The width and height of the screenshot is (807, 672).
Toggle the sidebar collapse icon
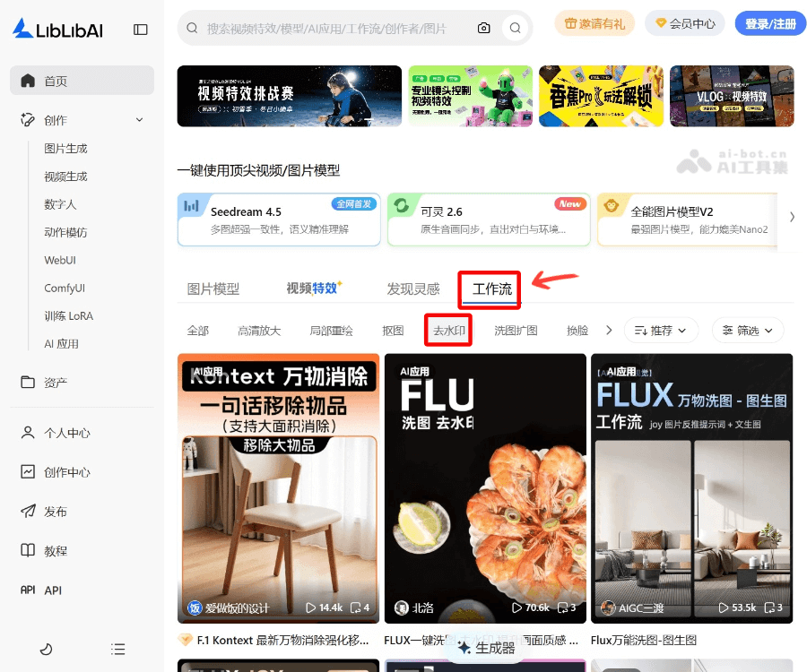141,29
